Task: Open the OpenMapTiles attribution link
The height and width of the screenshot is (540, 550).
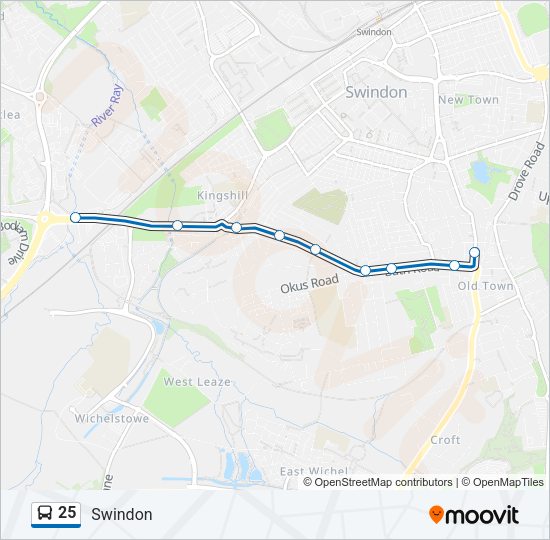Action: pyautogui.click(x=508, y=482)
